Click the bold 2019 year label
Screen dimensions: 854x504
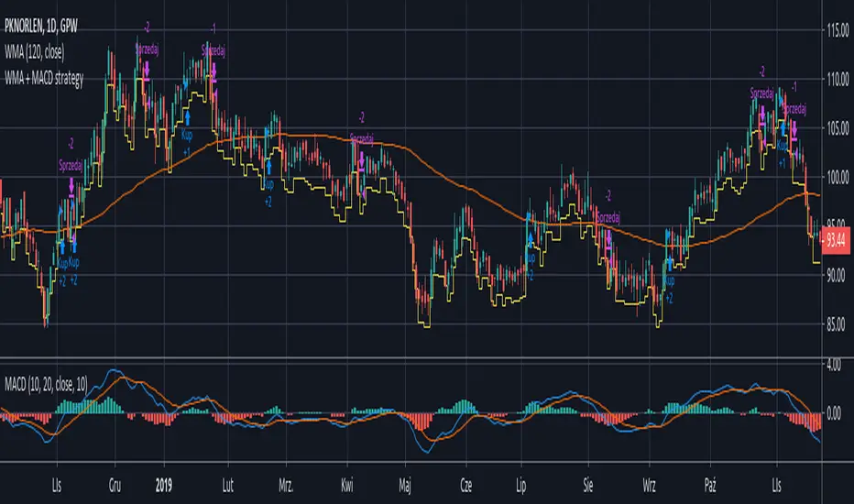coord(163,485)
